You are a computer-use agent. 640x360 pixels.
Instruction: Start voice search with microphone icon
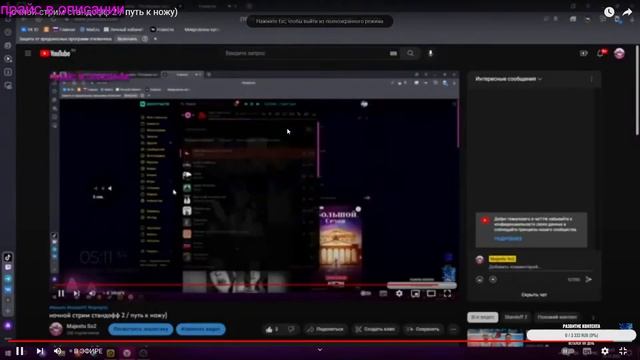click(x=430, y=53)
